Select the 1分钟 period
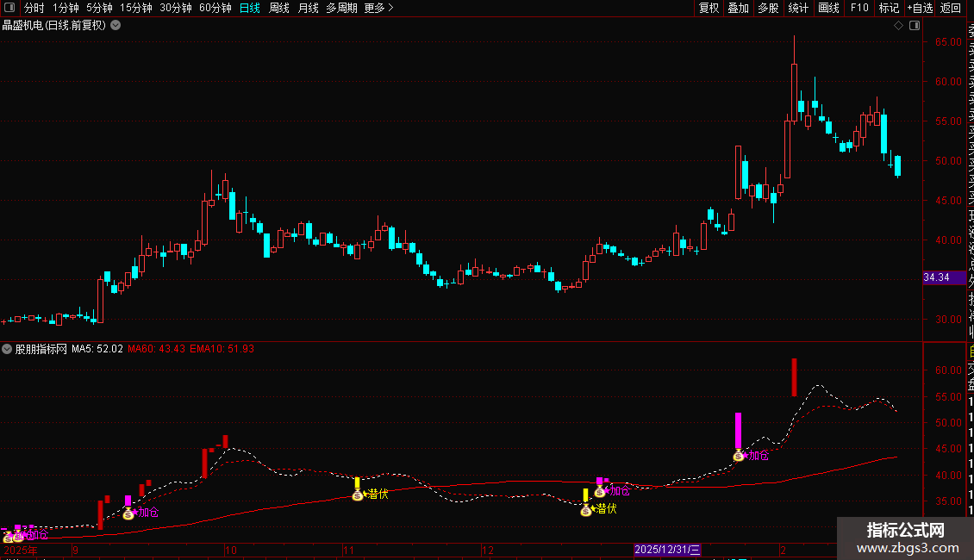This screenshot has height=560, width=974. (x=66, y=8)
